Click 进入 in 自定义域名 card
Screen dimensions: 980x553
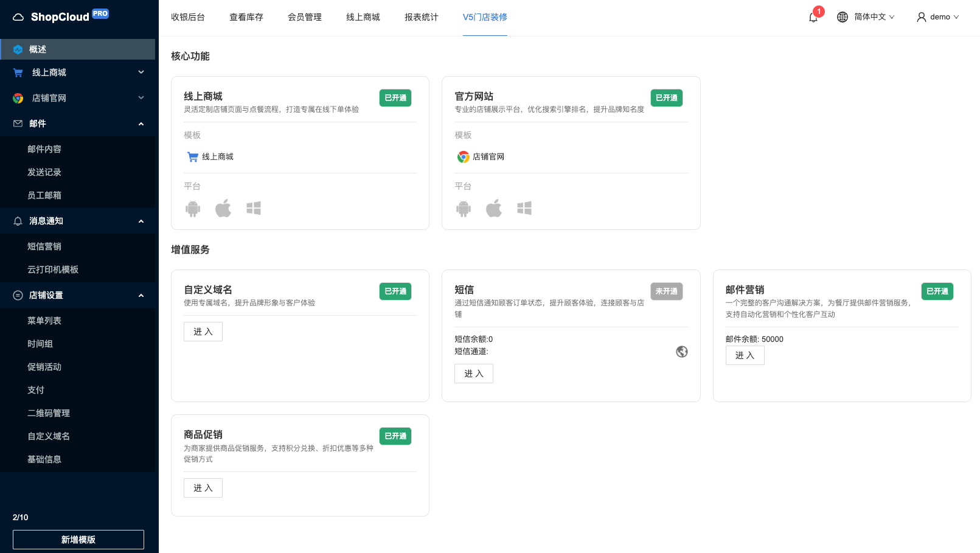click(203, 332)
